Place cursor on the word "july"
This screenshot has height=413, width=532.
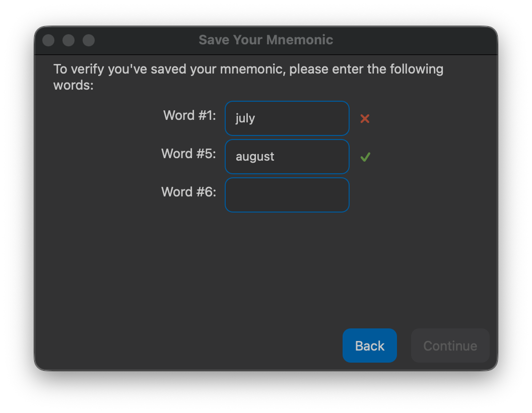click(x=245, y=118)
